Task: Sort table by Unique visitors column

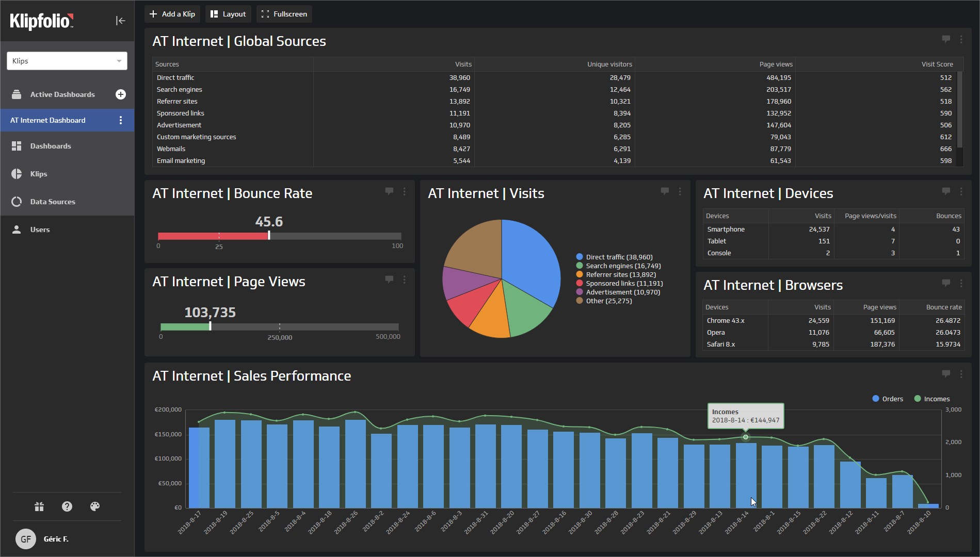Action: 609,64
